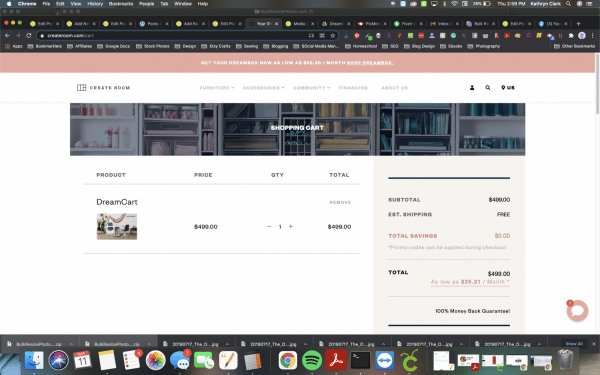Open the Homeschool bookmark folder

point(361,46)
